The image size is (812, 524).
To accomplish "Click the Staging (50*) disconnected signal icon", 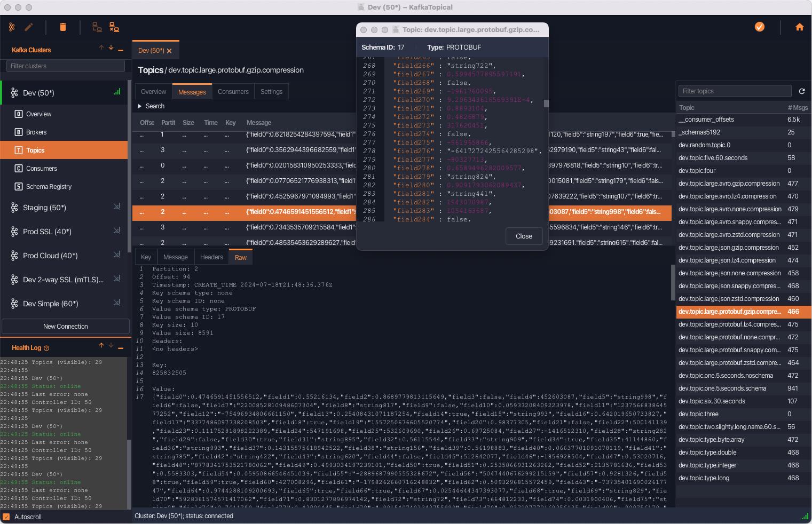I will pyautogui.click(x=117, y=207).
